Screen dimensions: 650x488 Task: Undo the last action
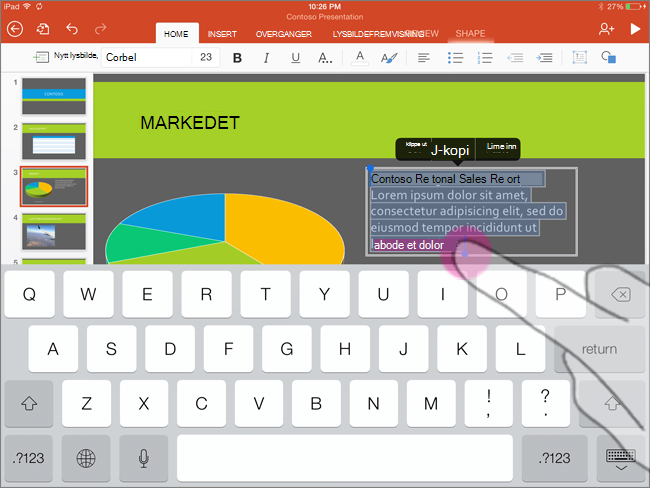pos(72,29)
